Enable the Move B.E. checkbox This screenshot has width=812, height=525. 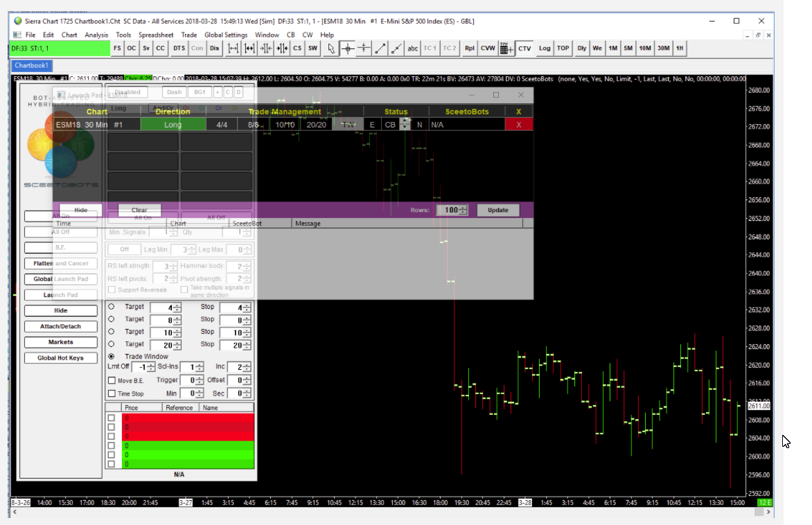click(112, 380)
